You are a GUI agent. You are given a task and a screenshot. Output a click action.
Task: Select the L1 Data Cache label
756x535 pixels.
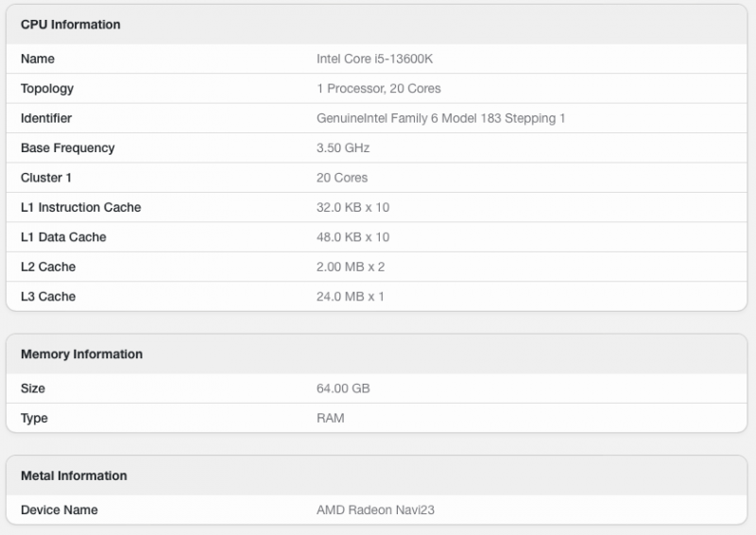coord(63,237)
